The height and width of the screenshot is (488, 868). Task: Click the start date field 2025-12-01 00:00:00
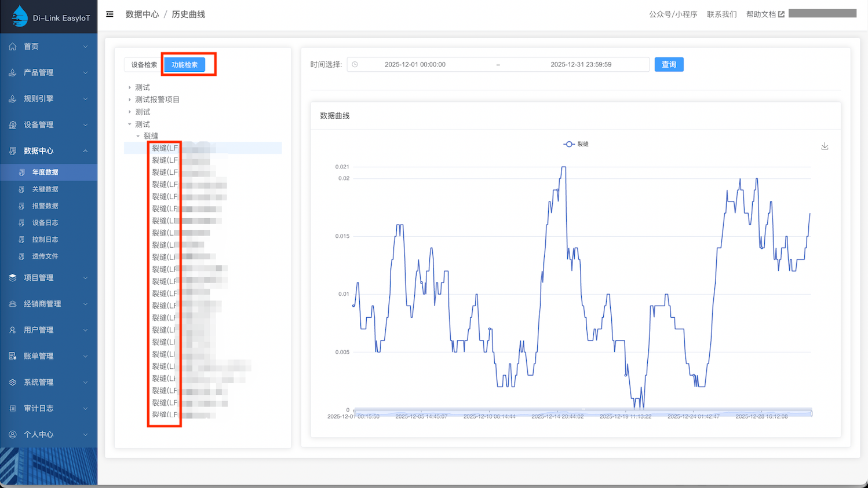tap(415, 65)
